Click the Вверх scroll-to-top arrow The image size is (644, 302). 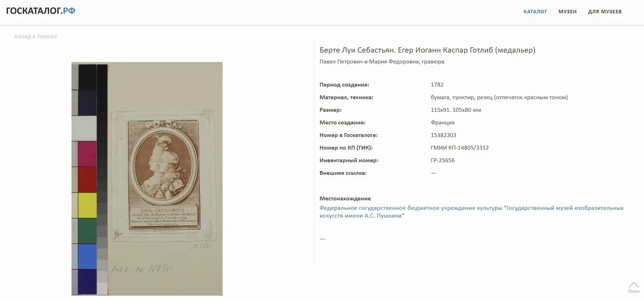[x=634, y=287]
